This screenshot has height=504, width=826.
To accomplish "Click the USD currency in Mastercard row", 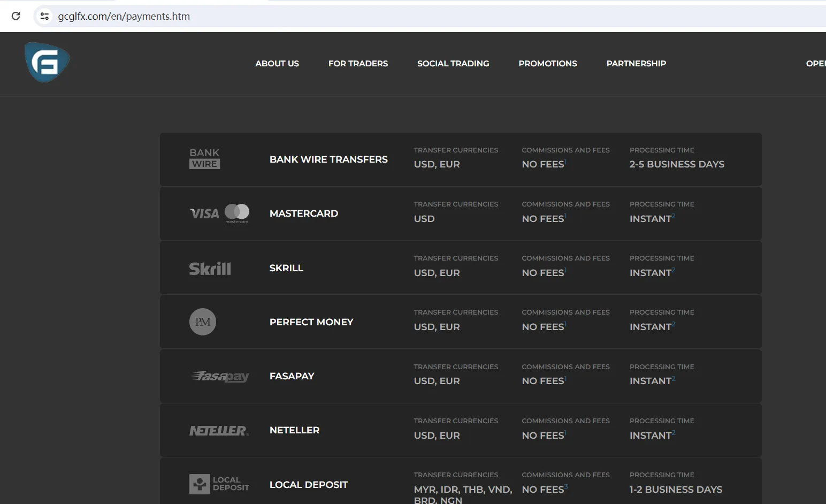I will click(424, 219).
